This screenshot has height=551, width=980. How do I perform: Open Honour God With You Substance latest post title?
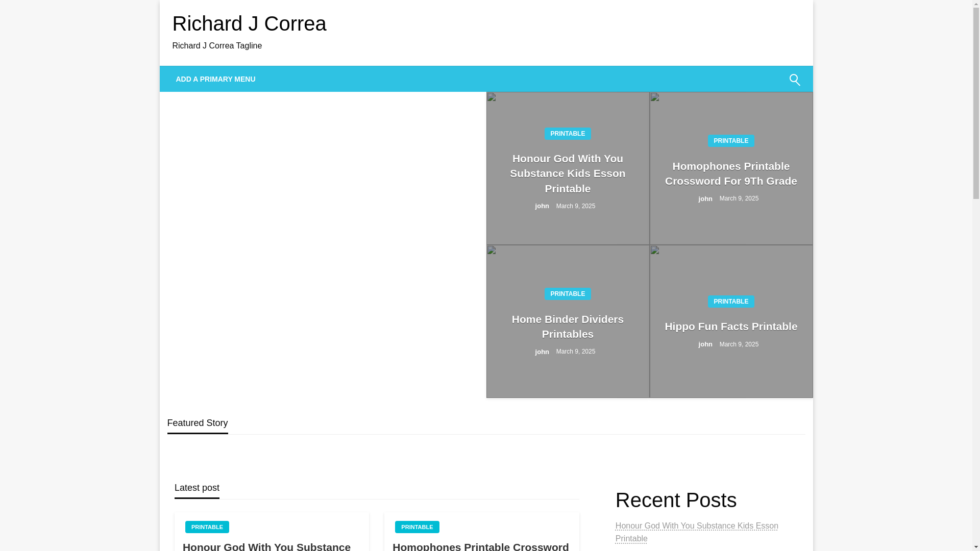(x=266, y=546)
